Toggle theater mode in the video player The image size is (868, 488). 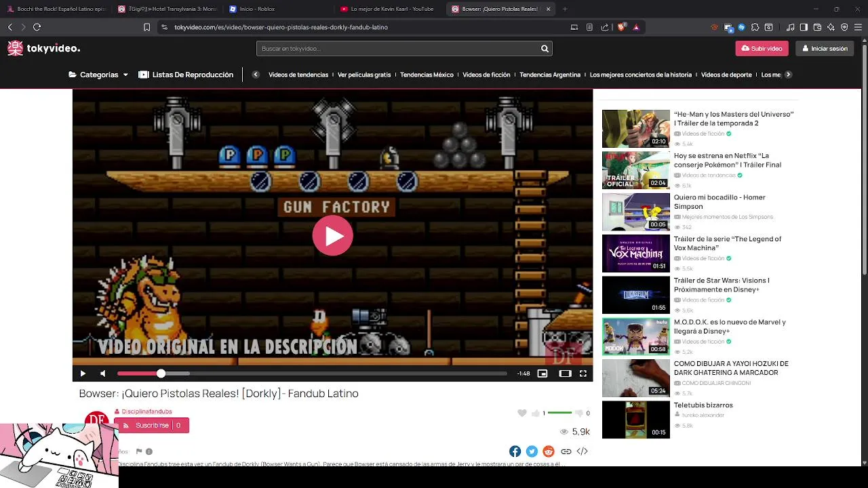[565, 373]
